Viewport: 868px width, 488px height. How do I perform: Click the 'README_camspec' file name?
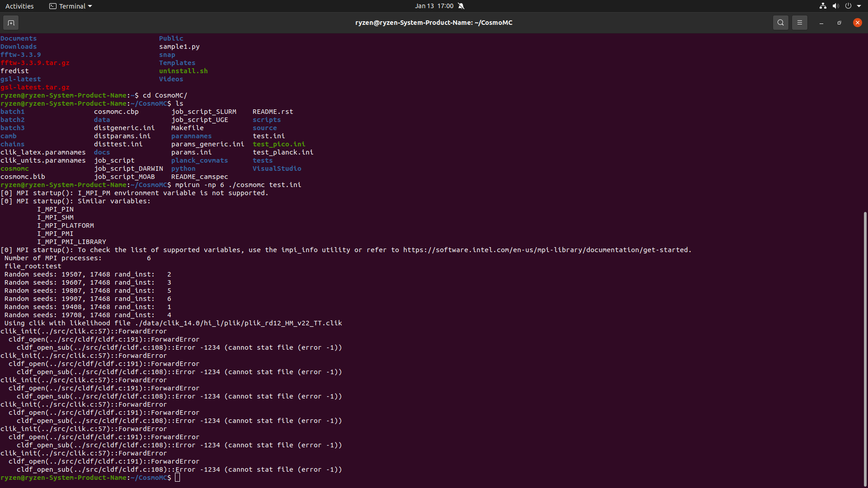click(x=200, y=177)
